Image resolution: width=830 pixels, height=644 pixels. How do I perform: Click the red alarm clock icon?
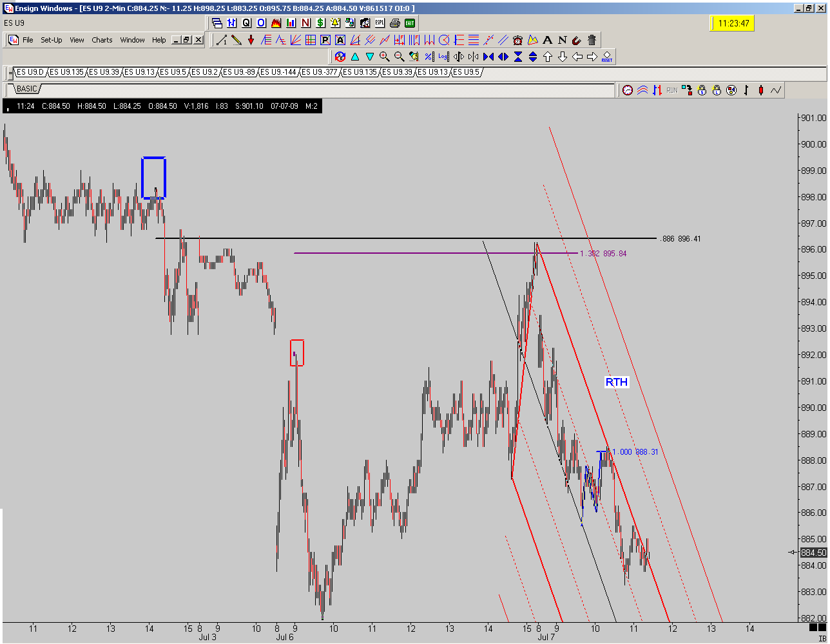point(517,40)
